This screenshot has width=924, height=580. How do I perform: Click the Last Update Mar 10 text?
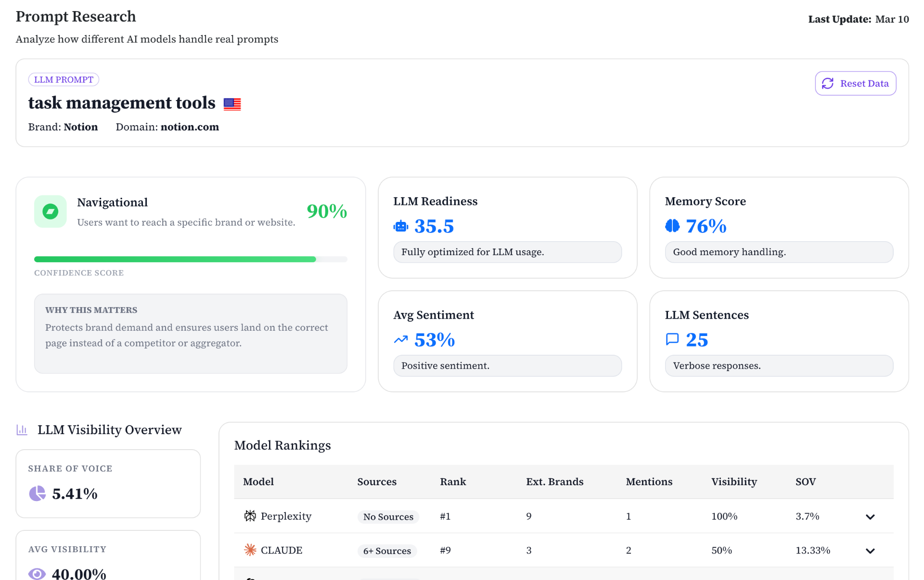click(x=859, y=19)
